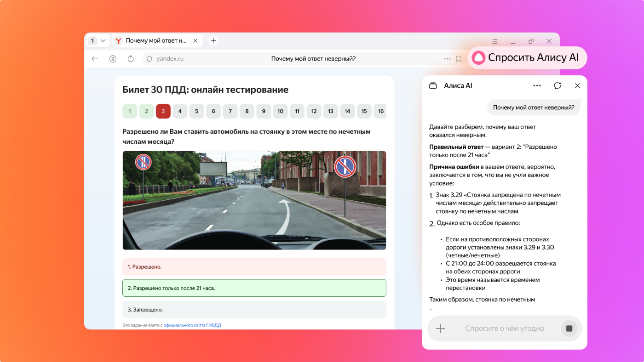Click the browser back arrow

(x=95, y=59)
